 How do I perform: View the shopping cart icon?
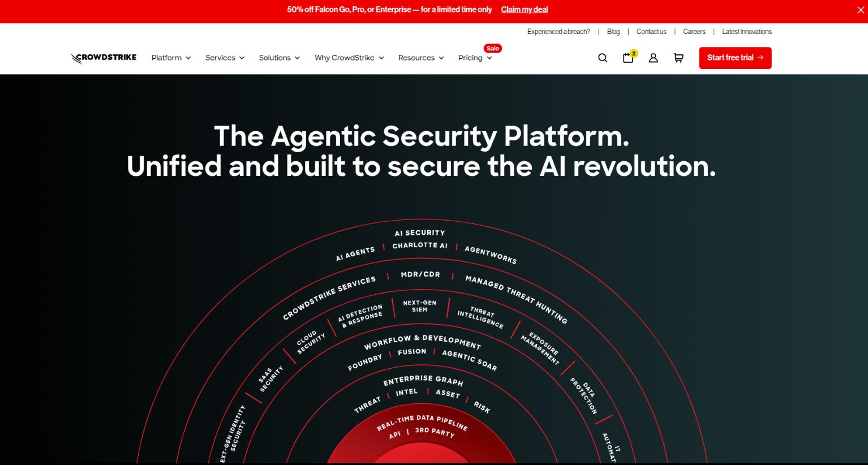click(x=678, y=58)
